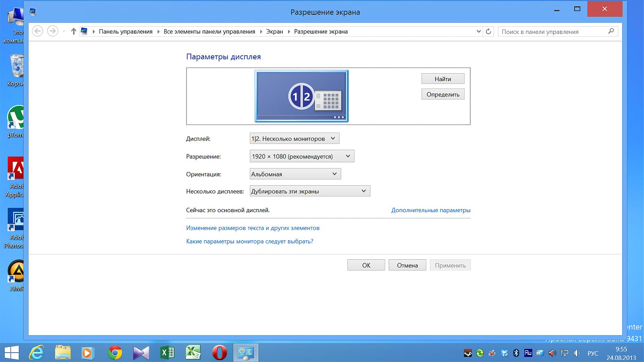Screen dimensions: 644x362
Task: Click the green sync arrows tray icon
Action: (x=480, y=353)
